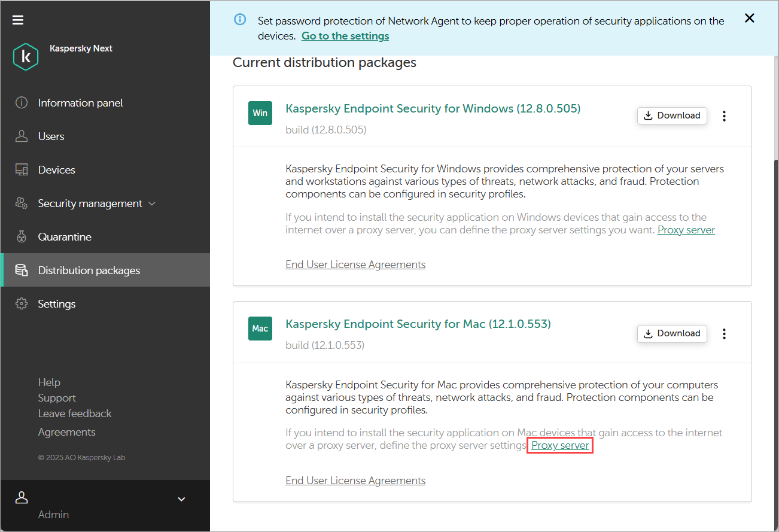This screenshot has width=779, height=532.
Task: Open the hamburger menu to collapse sidebar
Action: [x=18, y=20]
